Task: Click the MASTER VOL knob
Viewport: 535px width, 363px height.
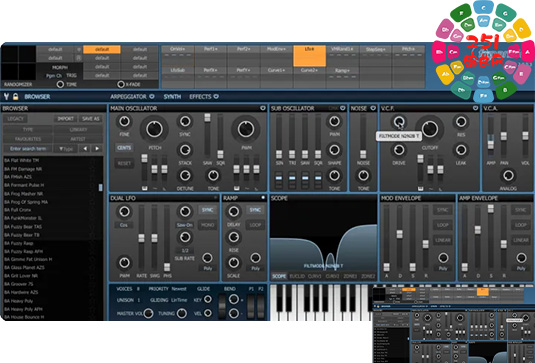Action: point(148,313)
